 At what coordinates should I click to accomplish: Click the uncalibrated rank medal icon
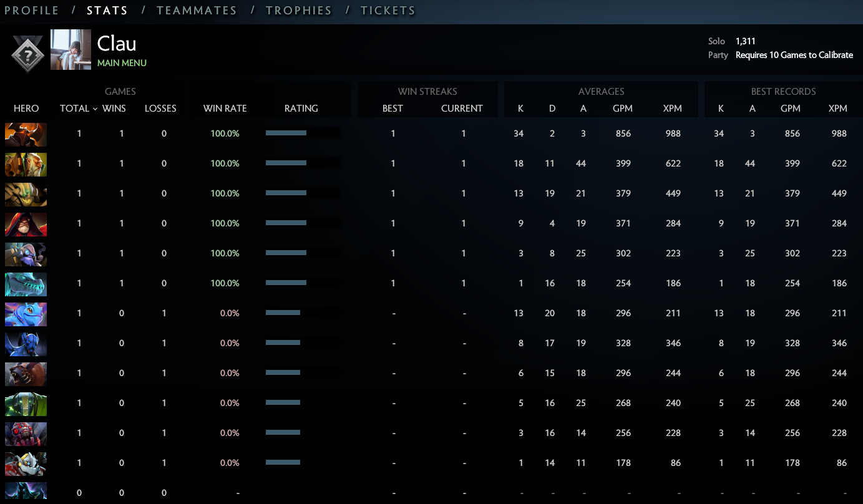tap(27, 53)
